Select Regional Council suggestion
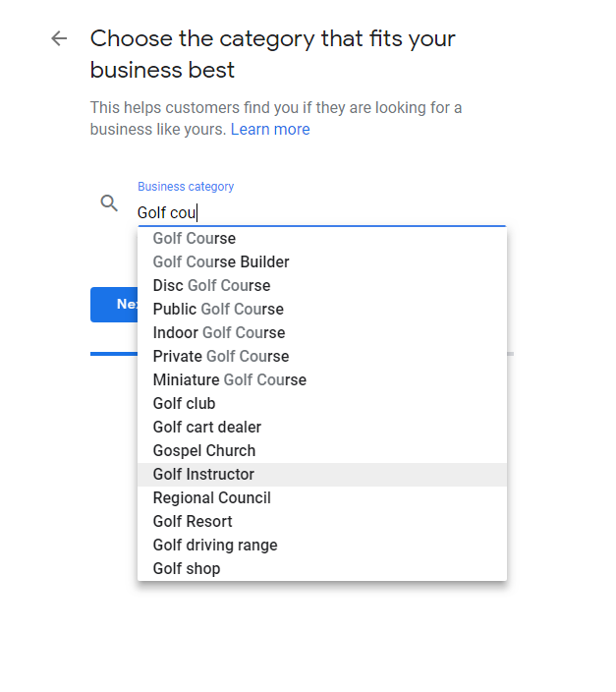 (x=322, y=498)
